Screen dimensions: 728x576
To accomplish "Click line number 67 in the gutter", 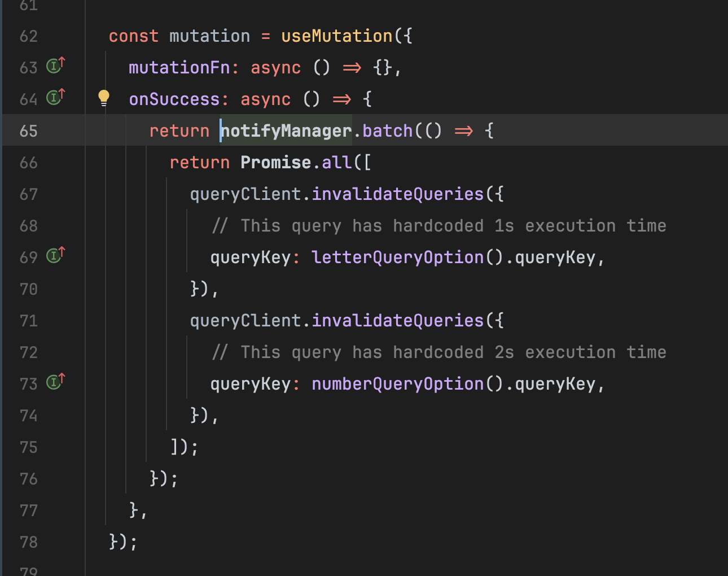I will click(29, 194).
